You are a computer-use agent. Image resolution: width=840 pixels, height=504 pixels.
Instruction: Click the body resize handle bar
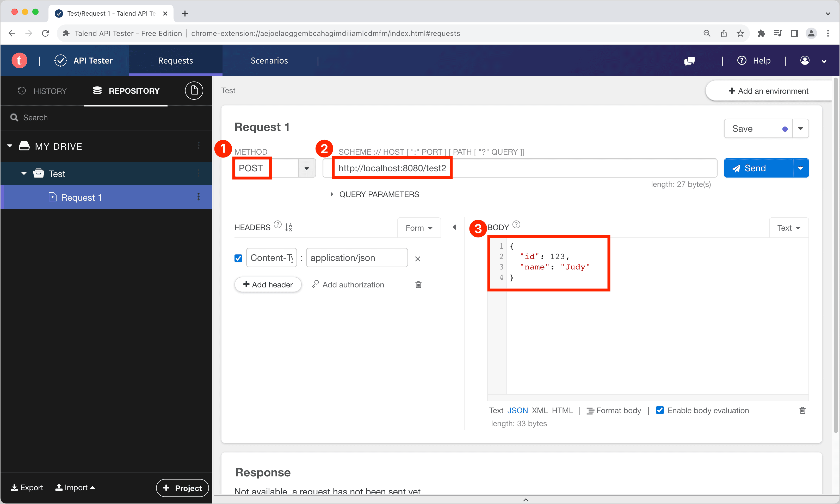tap(635, 397)
